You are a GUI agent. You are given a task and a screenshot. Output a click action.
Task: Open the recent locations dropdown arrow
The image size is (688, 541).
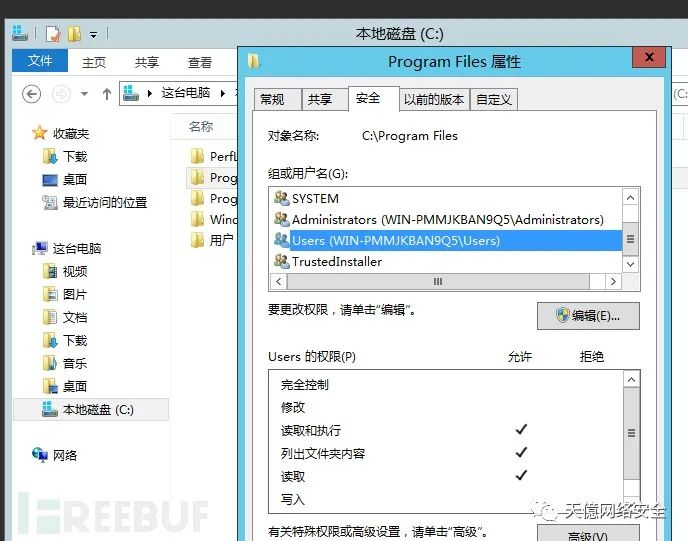pos(85,94)
